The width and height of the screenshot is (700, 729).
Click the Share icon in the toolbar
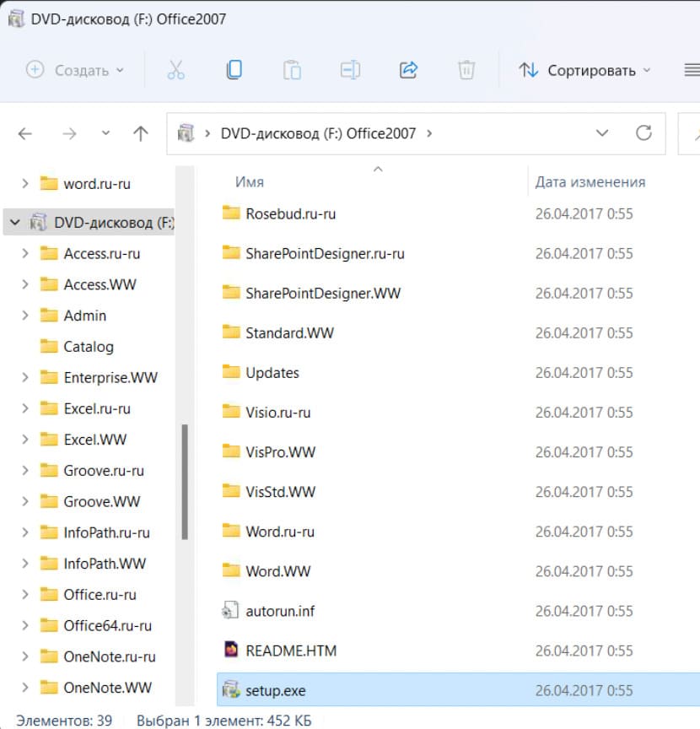[409, 70]
